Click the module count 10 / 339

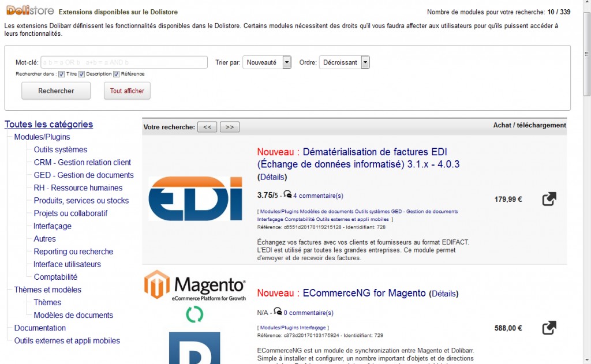[x=559, y=12]
